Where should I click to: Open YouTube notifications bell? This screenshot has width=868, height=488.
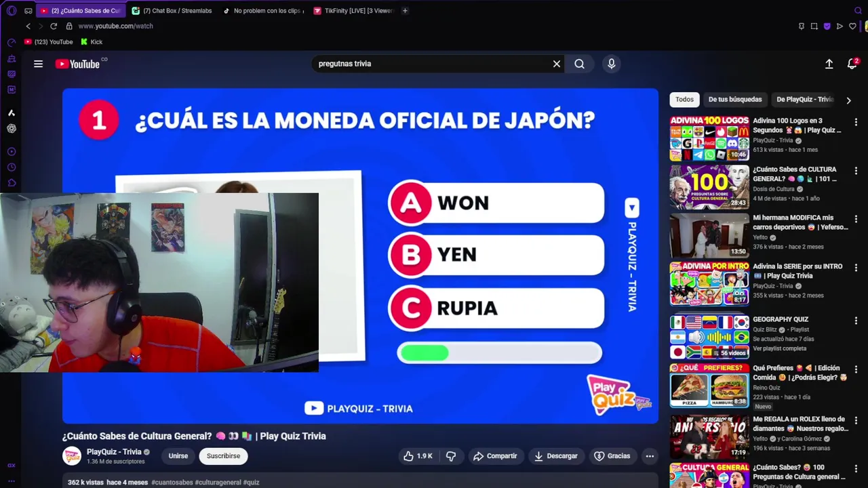coord(852,64)
